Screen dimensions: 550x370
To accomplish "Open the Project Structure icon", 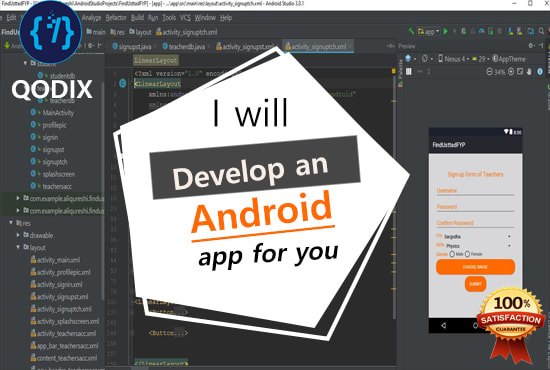I will tap(531, 32).
